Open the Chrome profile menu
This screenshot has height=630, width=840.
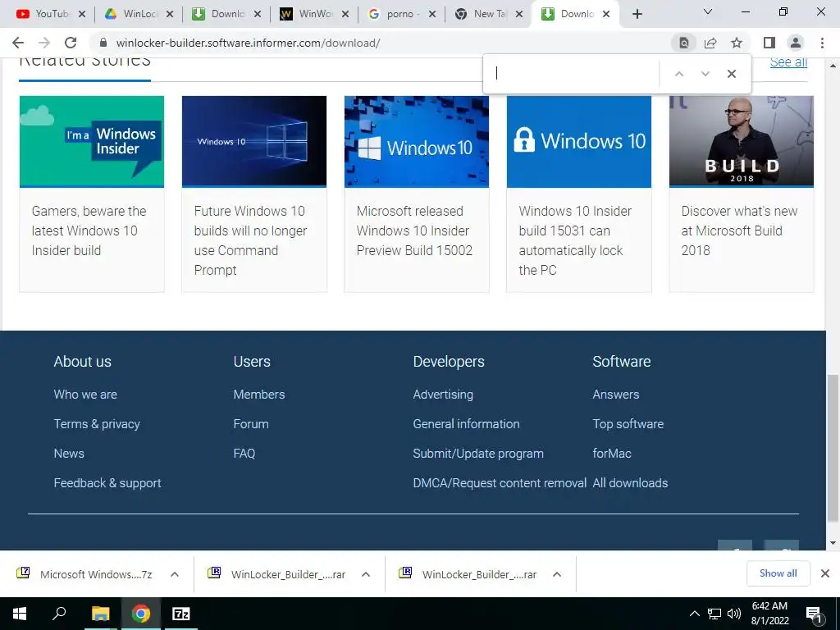(x=796, y=43)
